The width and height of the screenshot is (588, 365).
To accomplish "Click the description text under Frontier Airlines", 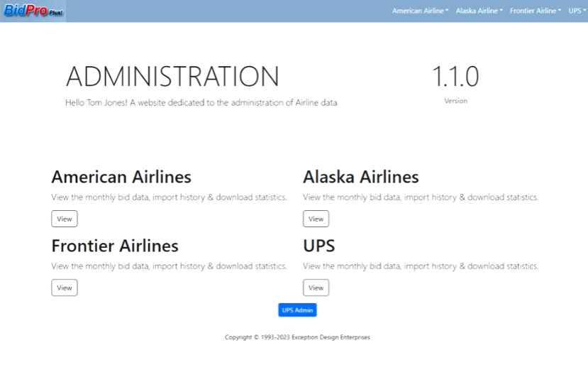I will (169, 266).
